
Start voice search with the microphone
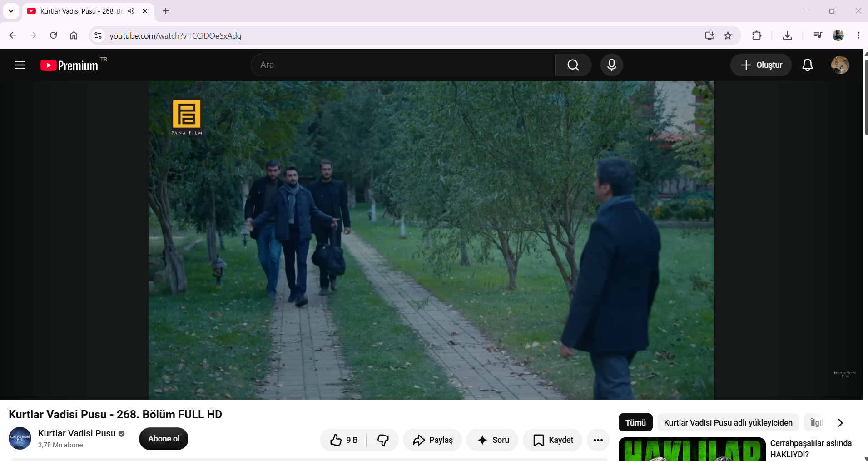point(612,65)
